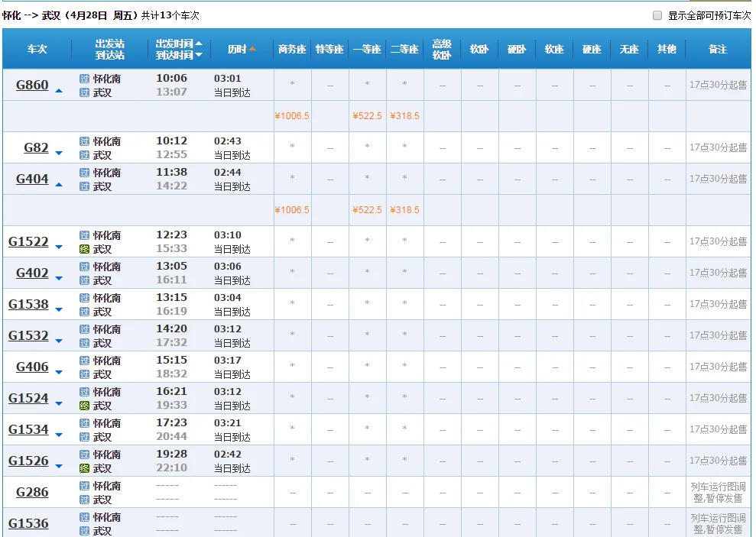
Task: Click pass-through icon beside 武汉 in G82 row
Action: [x=85, y=155]
